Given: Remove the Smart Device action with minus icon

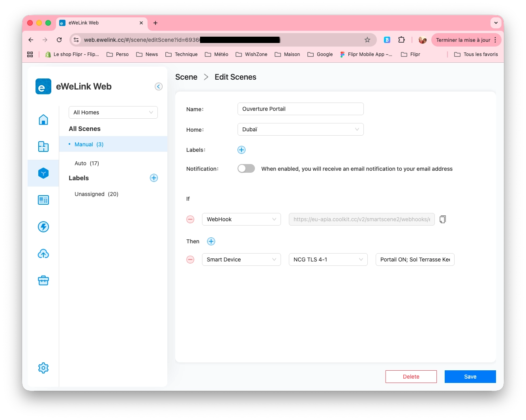Looking at the screenshot, I should pos(190,259).
